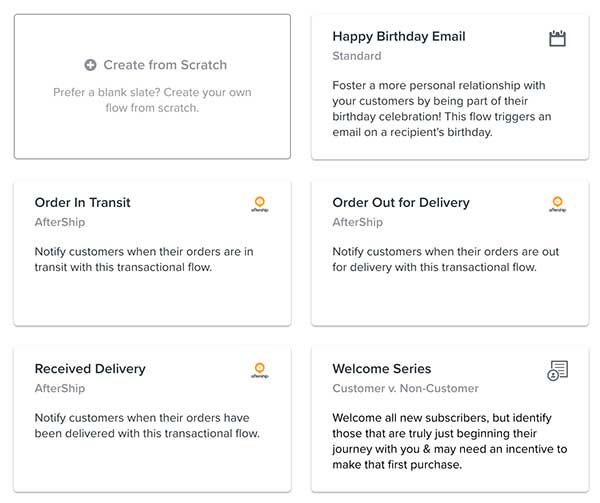Click the plus icon beside Create from Scratch

click(91, 65)
